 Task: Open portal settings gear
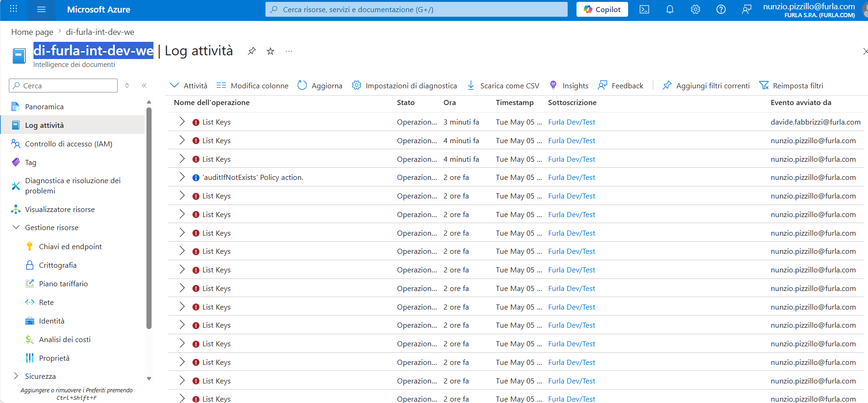(x=696, y=9)
